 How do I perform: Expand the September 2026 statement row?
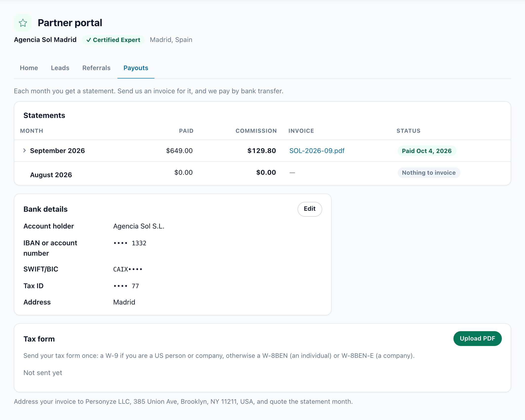point(24,151)
